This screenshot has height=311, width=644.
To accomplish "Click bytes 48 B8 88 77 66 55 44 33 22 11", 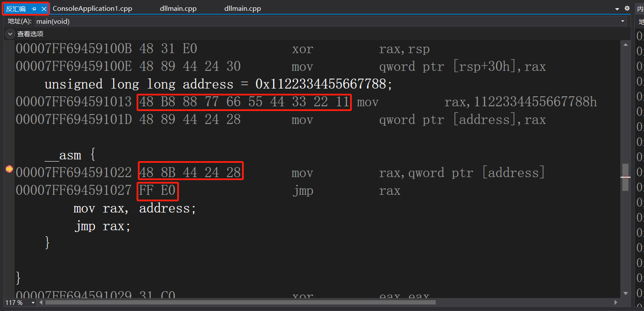I will click(244, 102).
